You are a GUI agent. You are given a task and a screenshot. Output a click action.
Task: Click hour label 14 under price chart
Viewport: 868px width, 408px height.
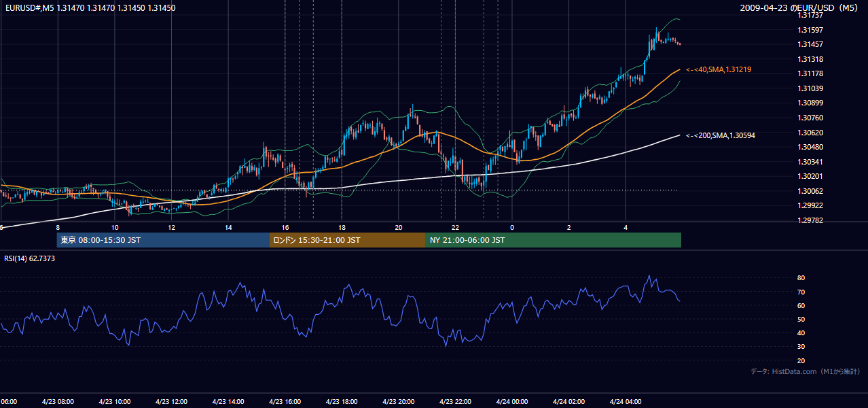[228, 227]
